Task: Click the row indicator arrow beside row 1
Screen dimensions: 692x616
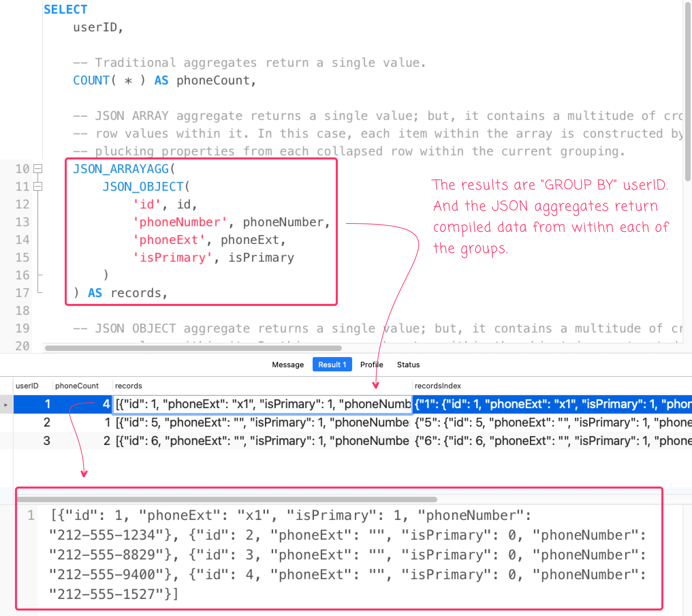Action: [6, 404]
